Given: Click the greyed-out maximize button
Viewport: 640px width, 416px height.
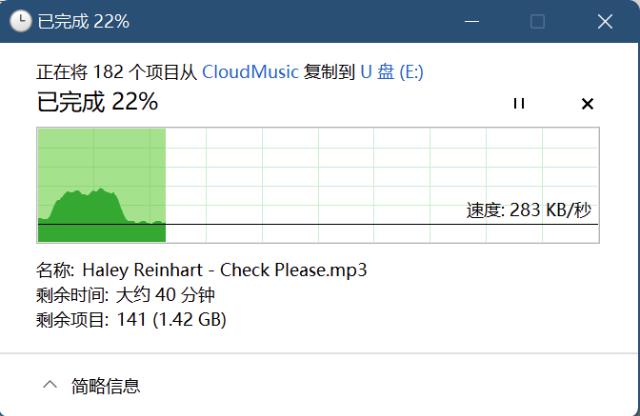Looking at the screenshot, I should pos(537,21).
